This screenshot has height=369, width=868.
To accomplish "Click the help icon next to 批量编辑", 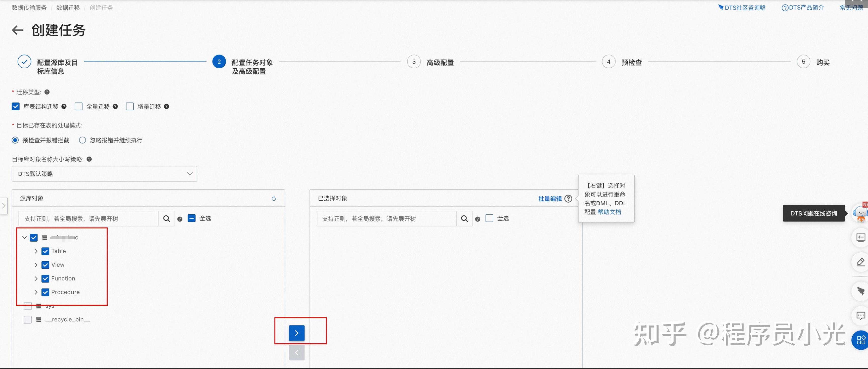I will [568, 199].
